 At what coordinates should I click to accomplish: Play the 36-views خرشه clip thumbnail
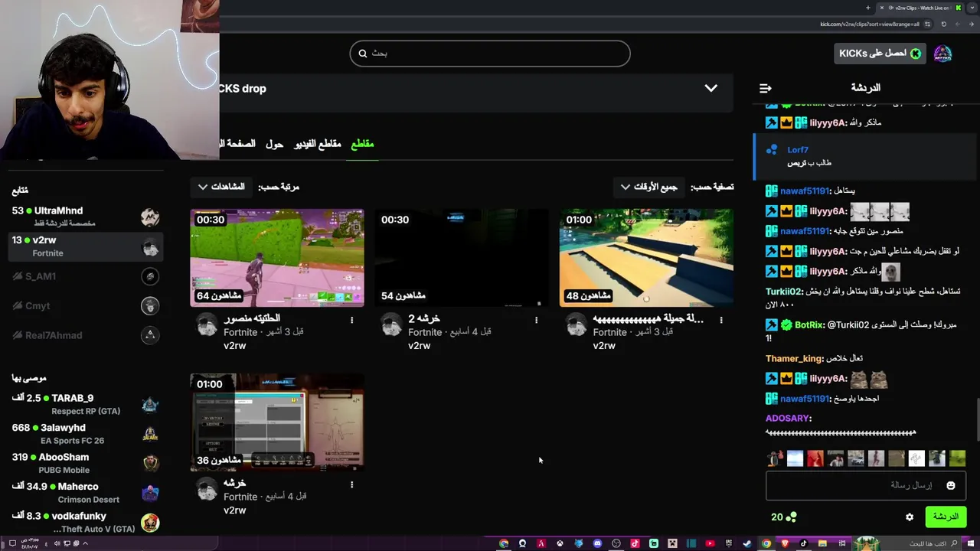(277, 422)
